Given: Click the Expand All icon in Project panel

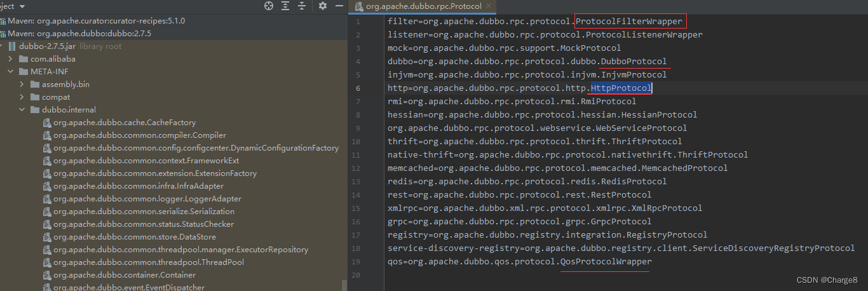Looking at the screenshot, I should pyautogui.click(x=285, y=6).
